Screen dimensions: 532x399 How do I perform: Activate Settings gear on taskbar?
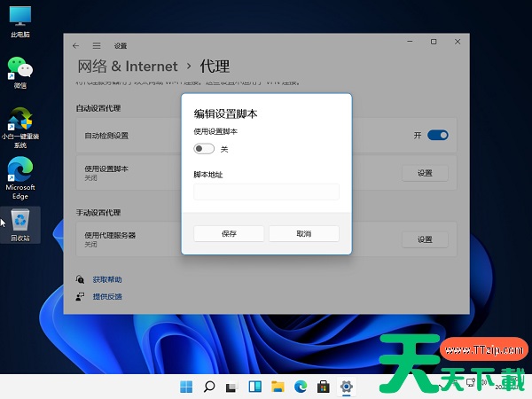(x=346, y=387)
